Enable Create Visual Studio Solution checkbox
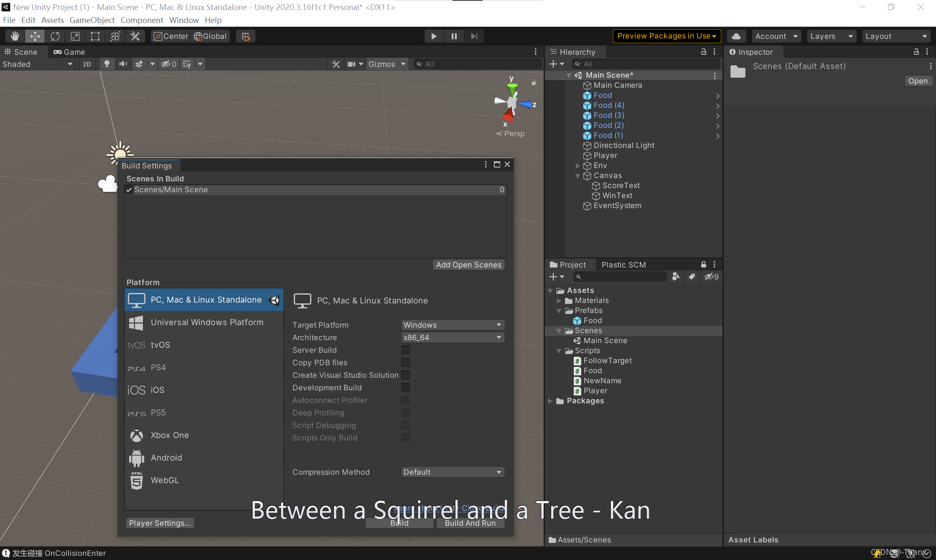 tap(405, 375)
